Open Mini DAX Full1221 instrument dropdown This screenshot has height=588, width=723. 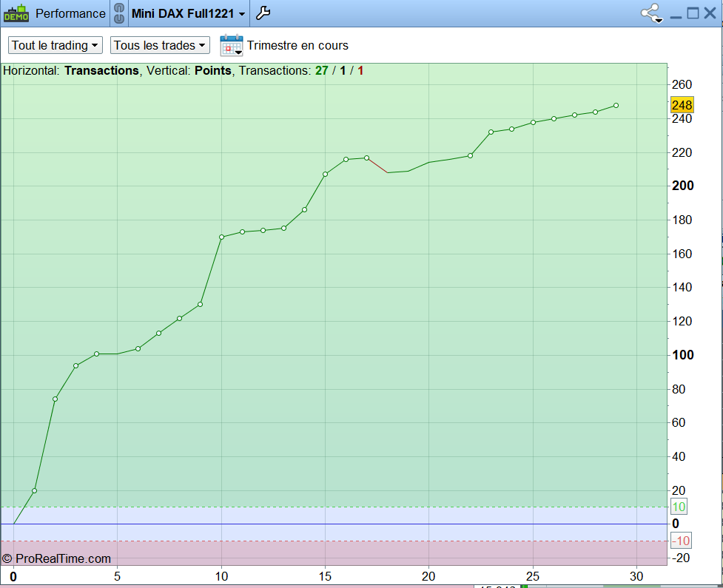[x=188, y=13]
